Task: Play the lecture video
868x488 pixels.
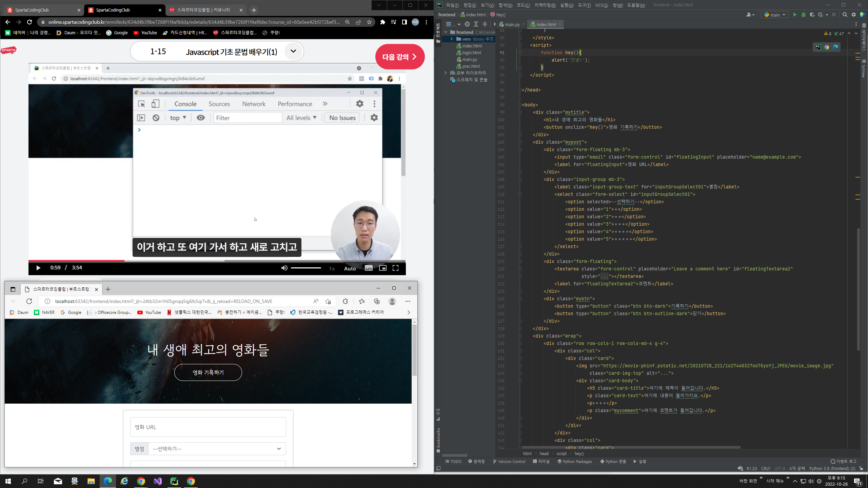Action: tap(38, 268)
